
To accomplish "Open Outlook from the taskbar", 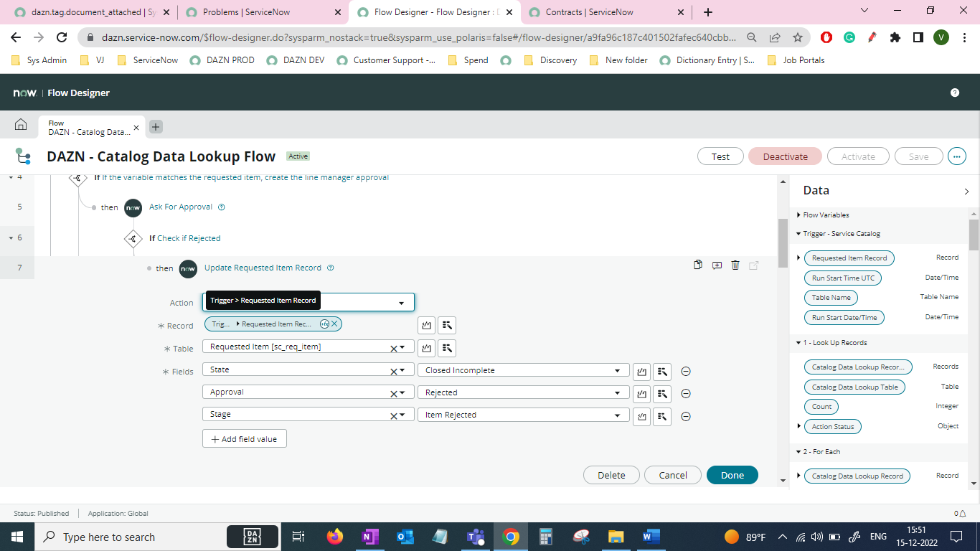I will click(x=405, y=537).
